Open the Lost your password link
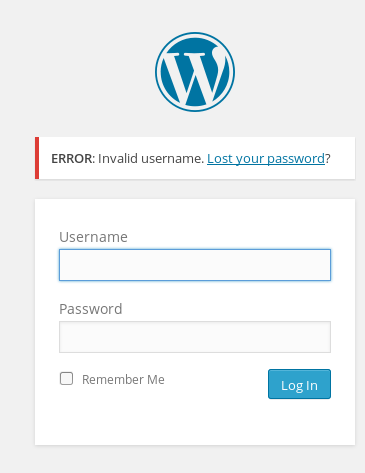Image resolution: width=365 pixels, height=473 pixels. (266, 159)
